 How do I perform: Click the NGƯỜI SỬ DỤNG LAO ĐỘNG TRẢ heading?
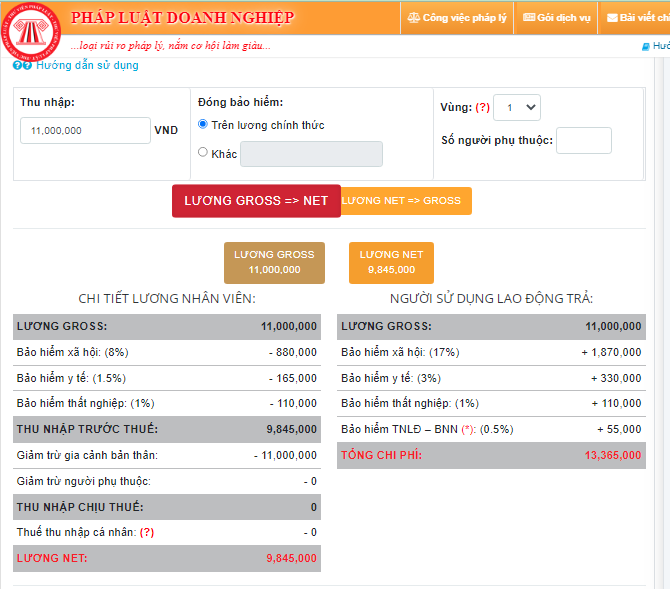point(491,298)
